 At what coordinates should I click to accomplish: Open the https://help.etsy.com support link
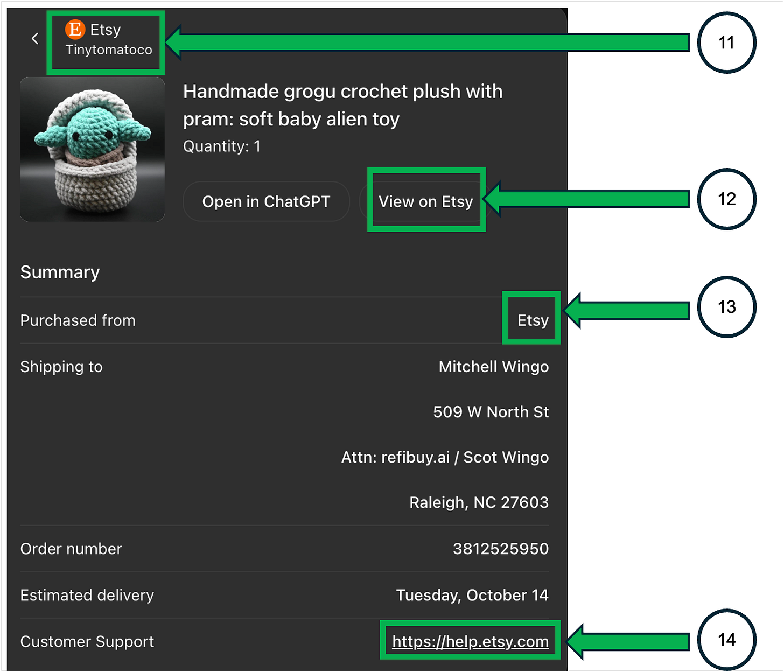coord(471,641)
